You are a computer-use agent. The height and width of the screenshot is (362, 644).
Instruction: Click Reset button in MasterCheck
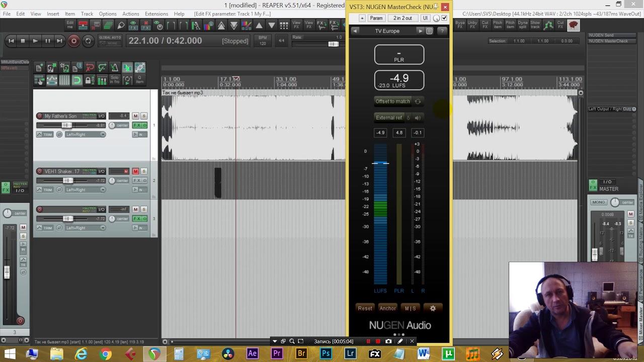click(365, 309)
